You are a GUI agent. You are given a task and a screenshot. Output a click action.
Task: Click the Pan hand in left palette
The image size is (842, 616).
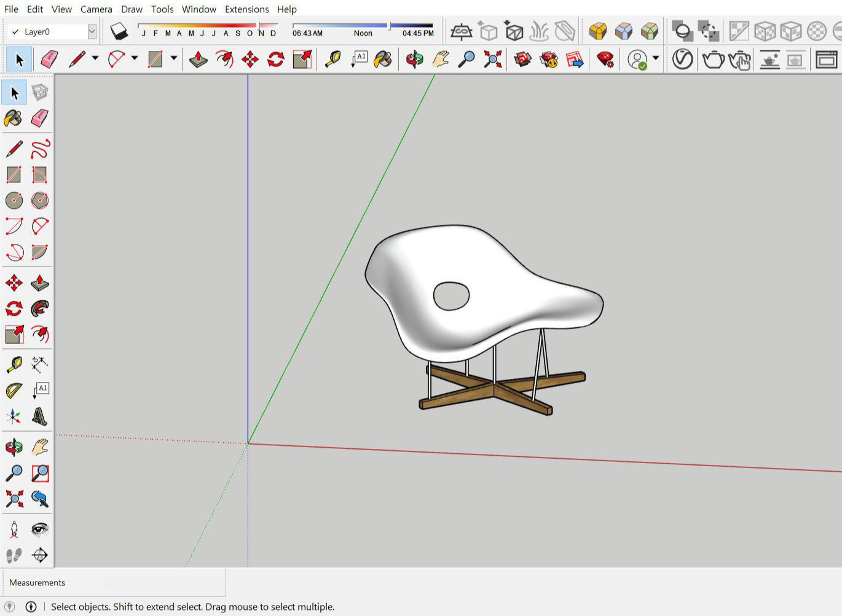tap(40, 447)
